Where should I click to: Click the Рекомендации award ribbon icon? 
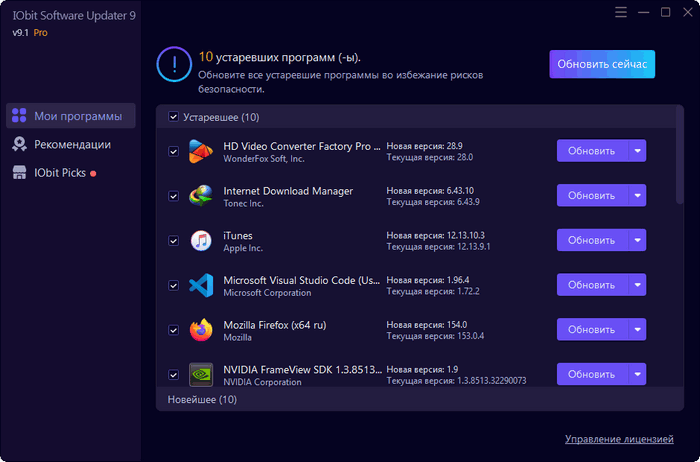tap(19, 144)
